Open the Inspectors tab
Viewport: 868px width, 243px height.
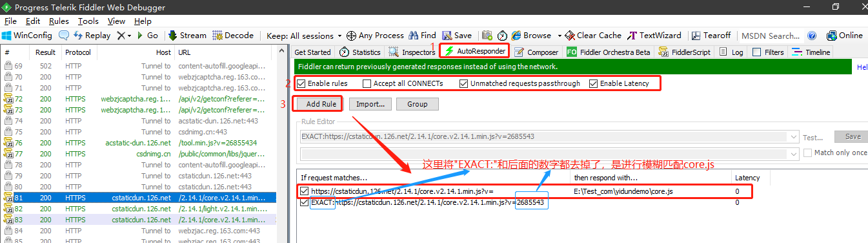(412, 52)
